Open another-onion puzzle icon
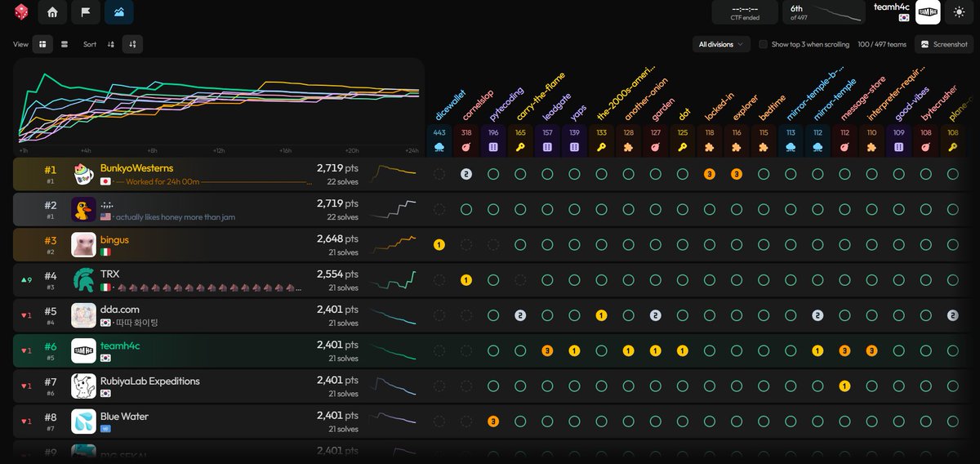 [x=629, y=147]
